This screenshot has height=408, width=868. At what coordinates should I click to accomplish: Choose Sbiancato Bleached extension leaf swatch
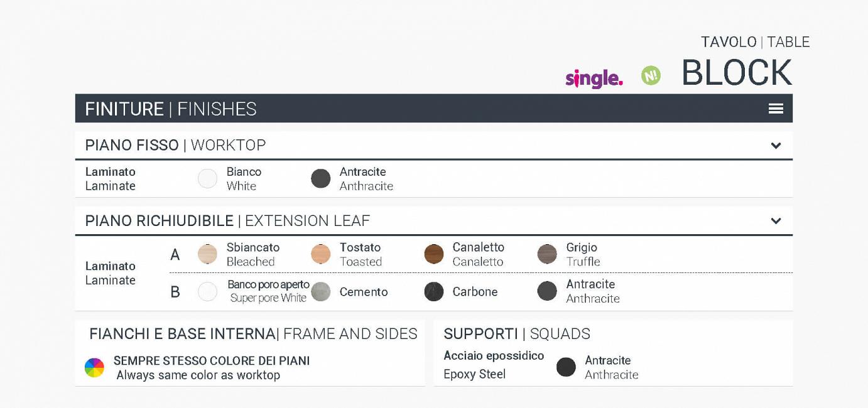[x=207, y=254]
